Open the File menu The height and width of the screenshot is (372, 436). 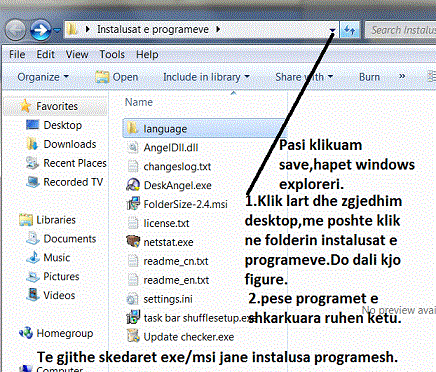[17, 54]
